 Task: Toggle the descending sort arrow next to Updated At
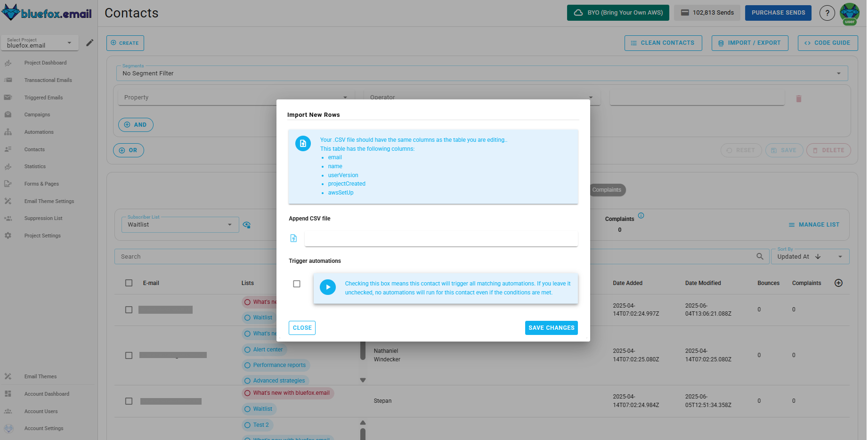coord(818,257)
